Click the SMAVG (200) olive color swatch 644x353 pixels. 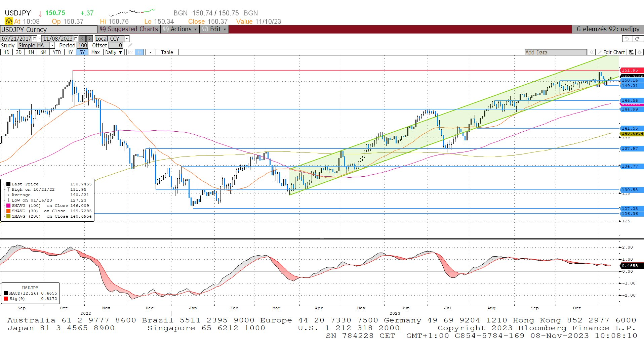[8, 216]
